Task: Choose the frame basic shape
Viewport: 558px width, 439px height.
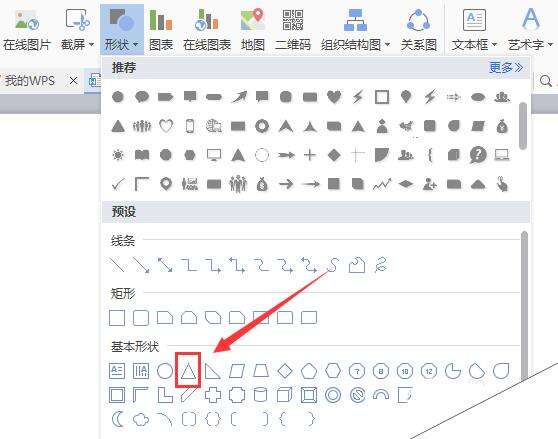Action: coord(117,395)
